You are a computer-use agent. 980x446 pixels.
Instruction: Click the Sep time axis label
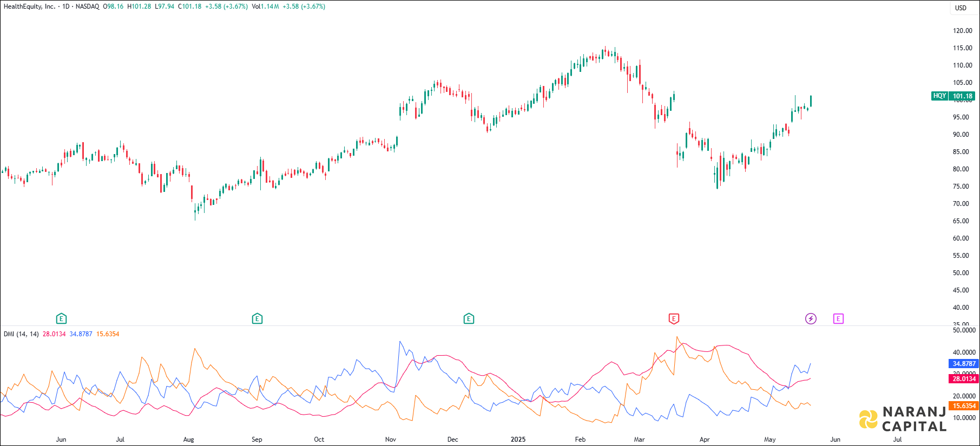point(257,440)
